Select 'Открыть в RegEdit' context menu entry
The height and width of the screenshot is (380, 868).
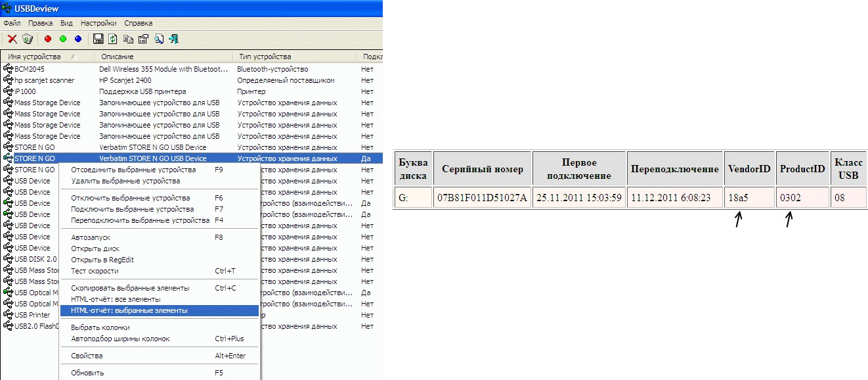click(x=102, y=260)
